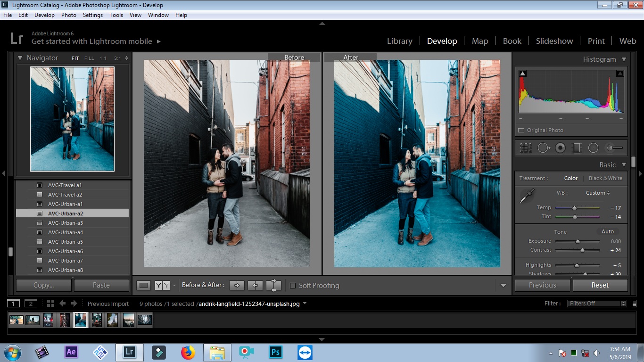
Task: Apply Auto tone adjustment
Action: pyautogui.click(x=608, y=231)
